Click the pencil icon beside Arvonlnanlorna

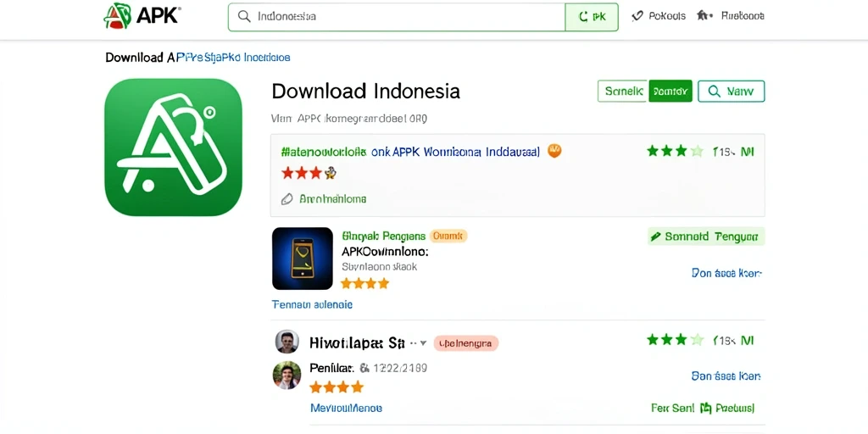(x=287, y=198)
